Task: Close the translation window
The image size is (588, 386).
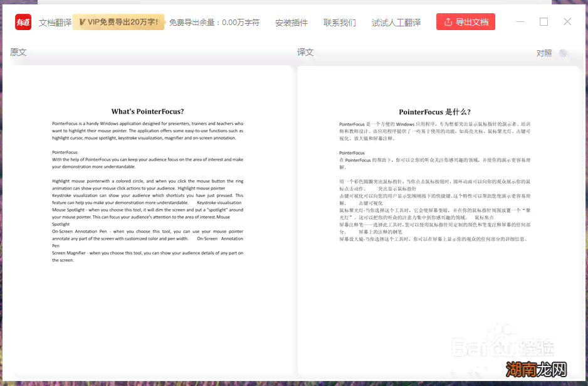Action: point(567,22)
